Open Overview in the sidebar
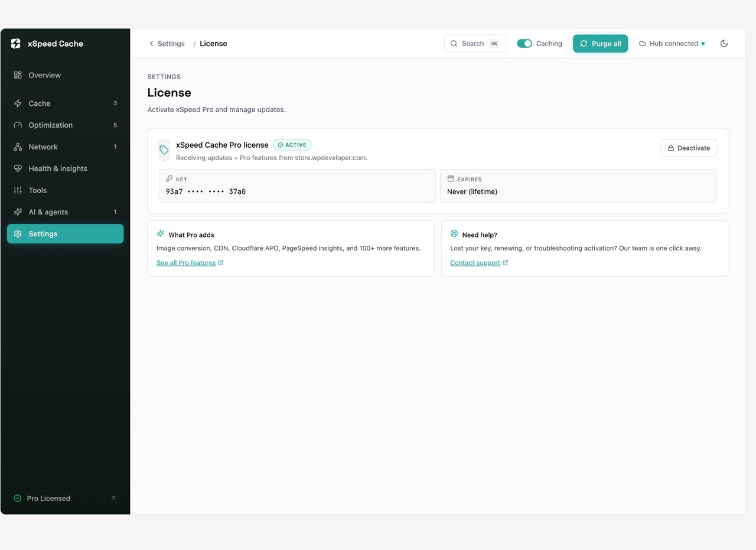 click(x=65, y=75)
